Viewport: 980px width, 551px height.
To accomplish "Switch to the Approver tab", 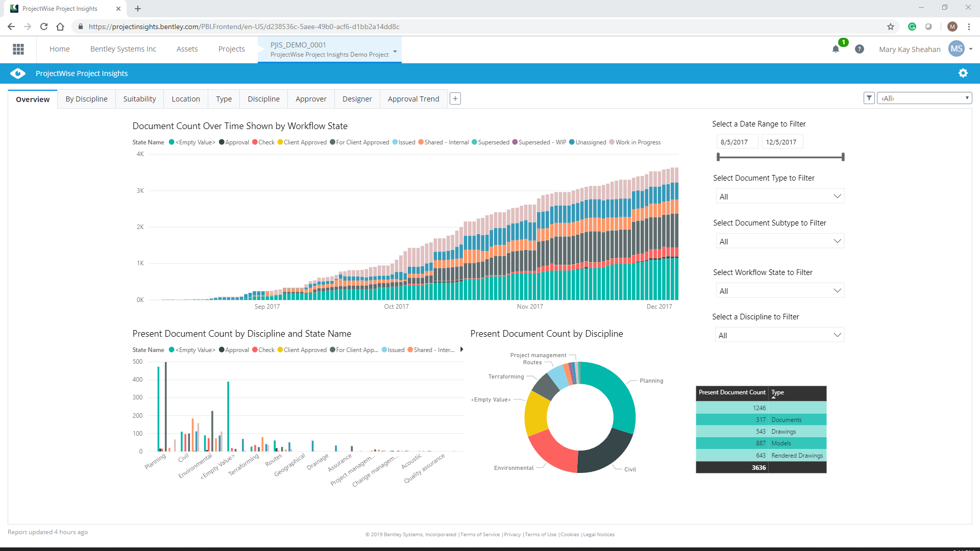I will [311, 99].
